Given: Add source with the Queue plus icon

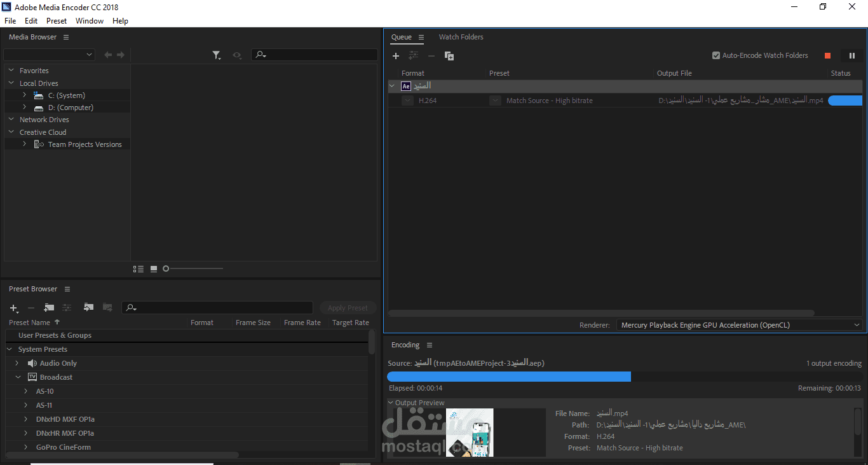Looking at the screenshot, I should pyautogui.click(x=396, y=56).
